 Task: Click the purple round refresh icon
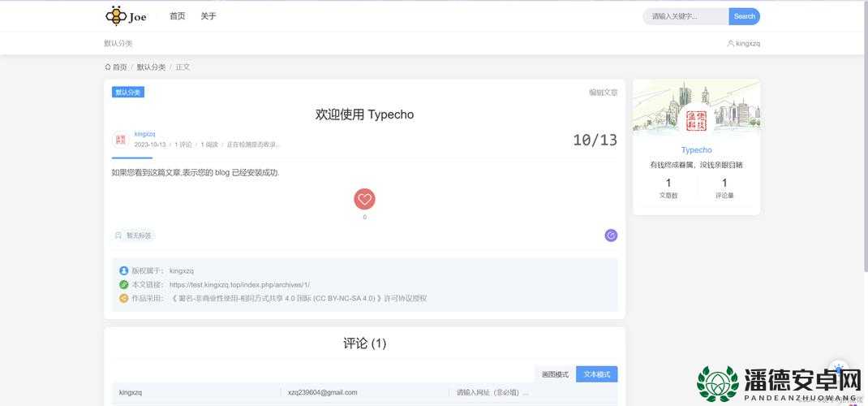coord(611,235)
